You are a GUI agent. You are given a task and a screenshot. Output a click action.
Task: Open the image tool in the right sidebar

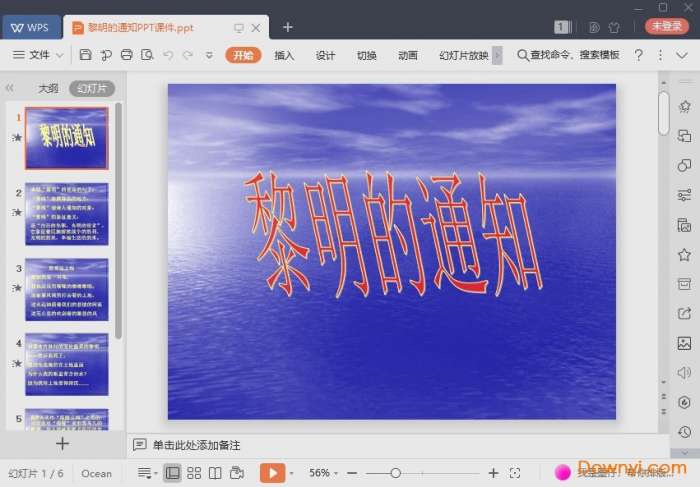pyautogui.click(x=684, y=343)
